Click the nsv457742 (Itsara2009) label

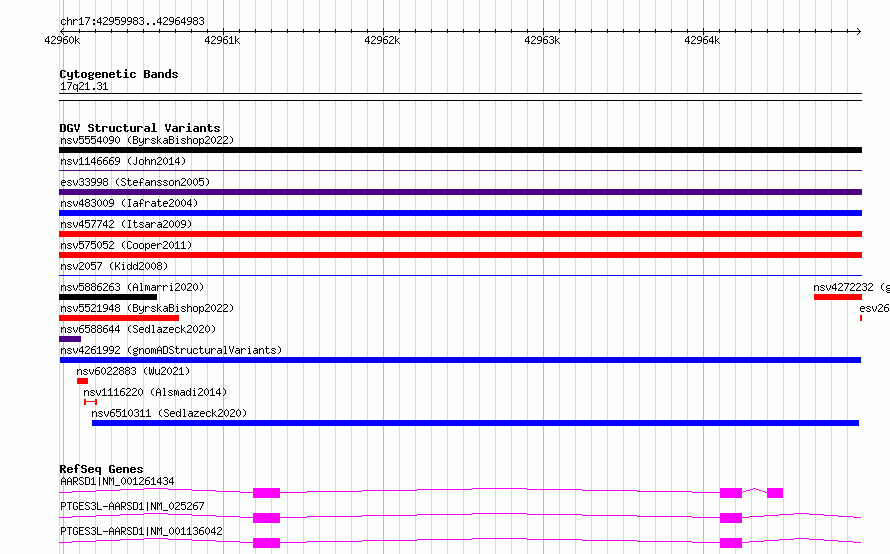coord(126,224)
